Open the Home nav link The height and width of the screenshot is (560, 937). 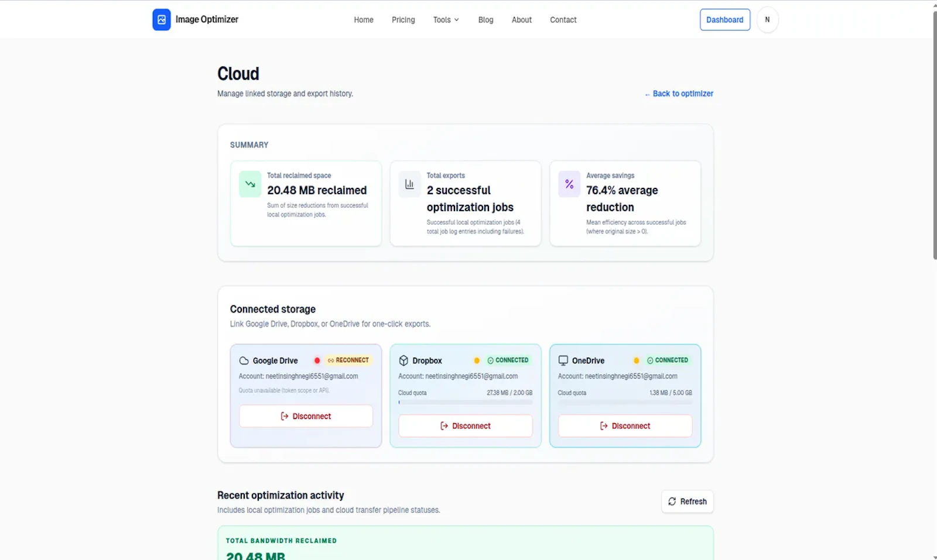(364, 20)
